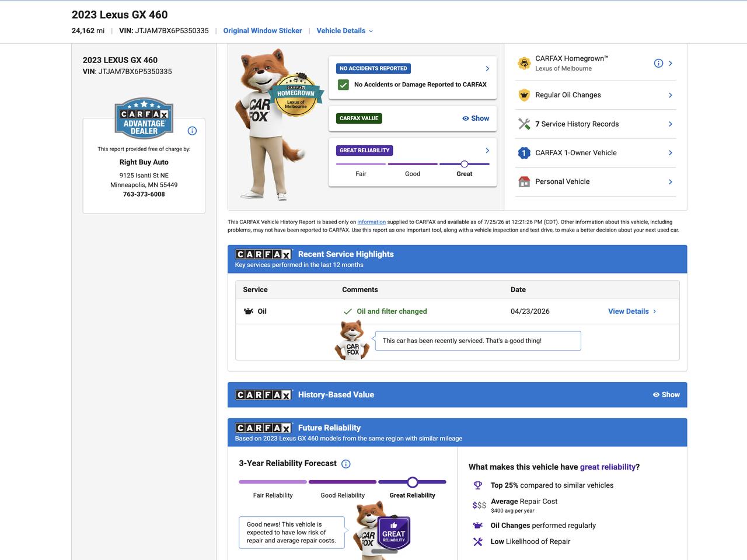Image resolution: width=747 pixels, height=560 pixels.
Task: Show the History-Based Value section
Action: coord(666,395)
